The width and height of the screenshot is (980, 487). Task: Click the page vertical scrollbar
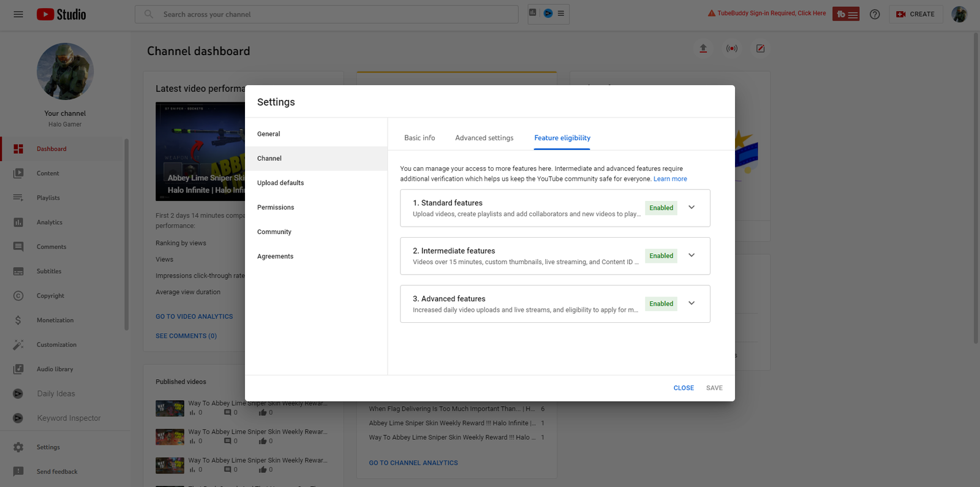point(976,187)
